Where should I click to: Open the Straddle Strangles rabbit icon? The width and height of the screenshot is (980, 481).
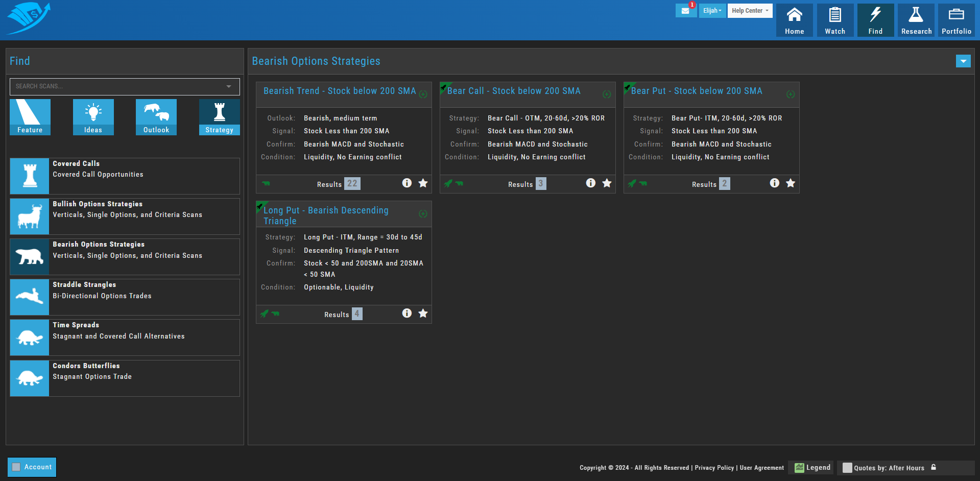click(30, 297)
